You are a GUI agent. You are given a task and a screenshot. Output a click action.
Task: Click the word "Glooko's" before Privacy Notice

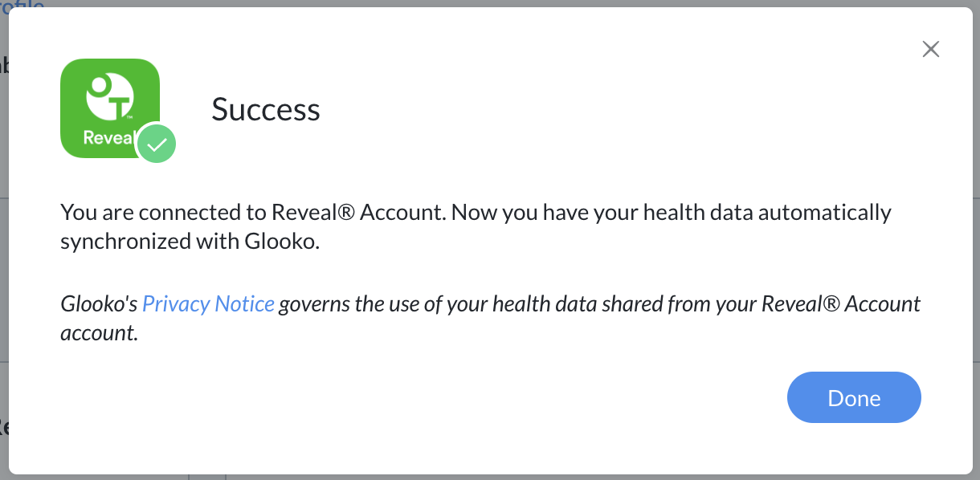(99, 304)
